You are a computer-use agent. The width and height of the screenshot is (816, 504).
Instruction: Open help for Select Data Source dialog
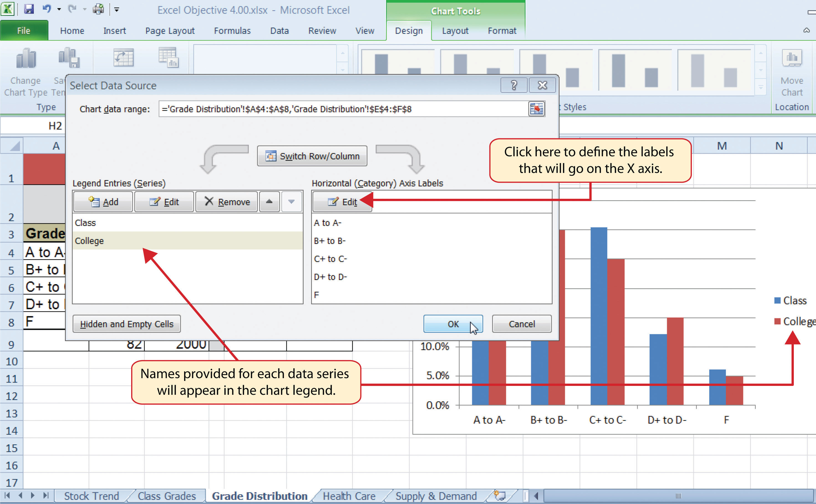(514, 85)
